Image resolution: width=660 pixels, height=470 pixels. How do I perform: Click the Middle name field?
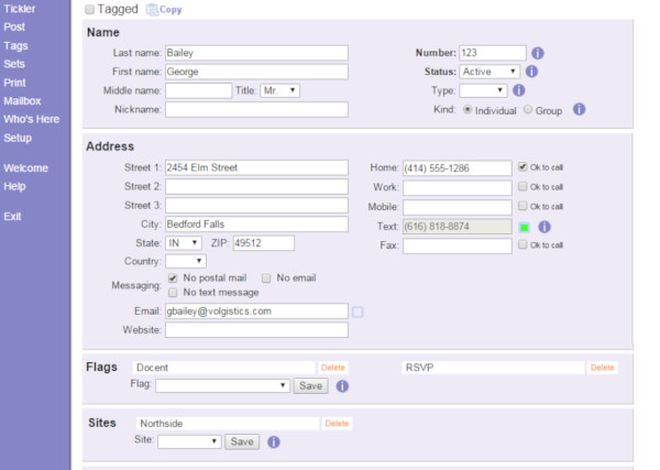click(198, 90)
